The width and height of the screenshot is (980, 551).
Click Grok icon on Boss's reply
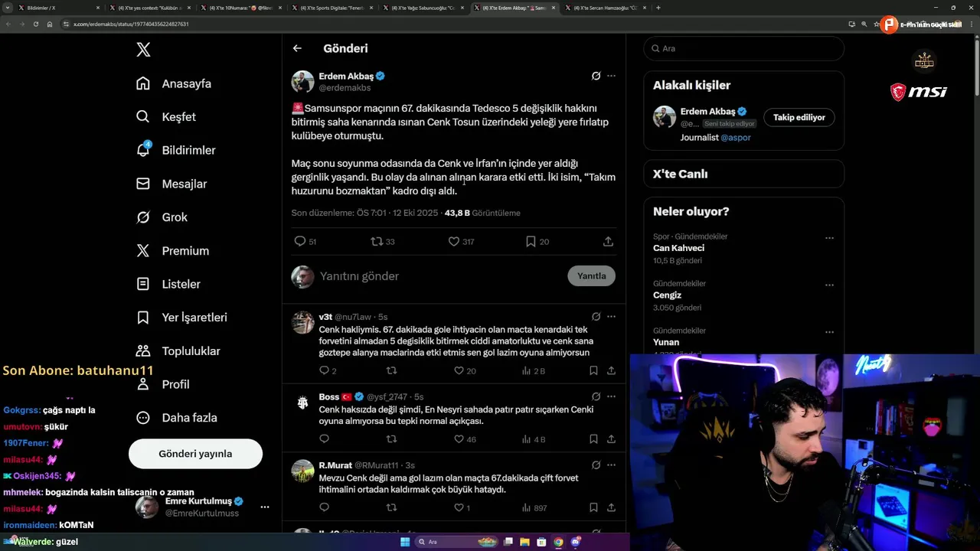596,396
